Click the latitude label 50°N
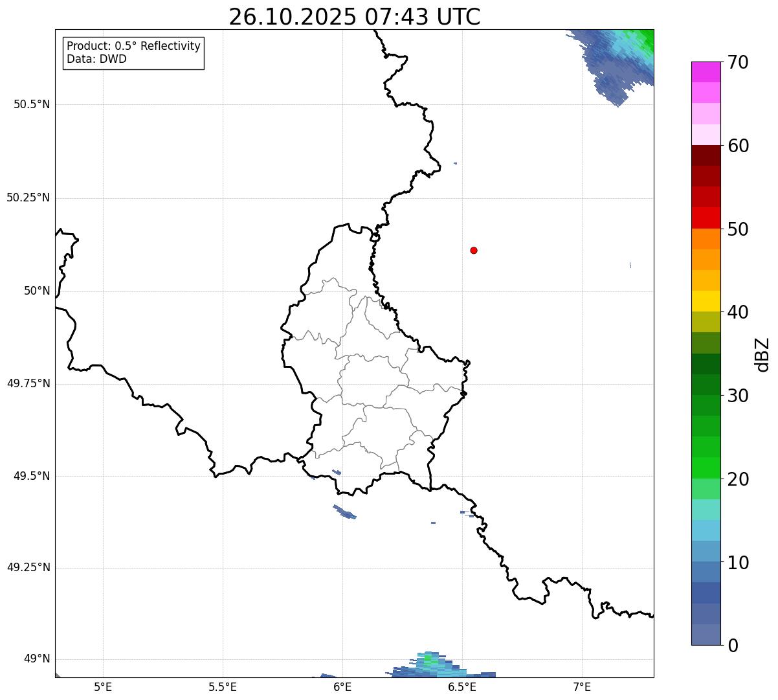The height and width of the screenshot is (700, 778). [37, 291]
